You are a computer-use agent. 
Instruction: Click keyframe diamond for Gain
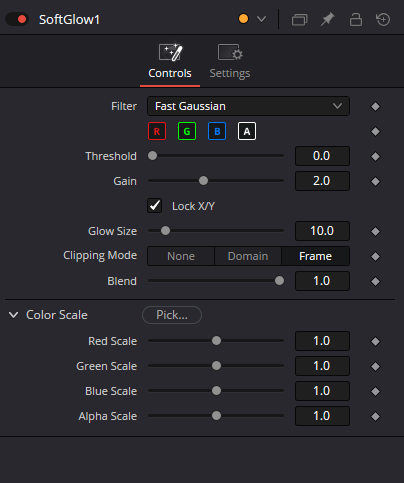coord(375,181)
